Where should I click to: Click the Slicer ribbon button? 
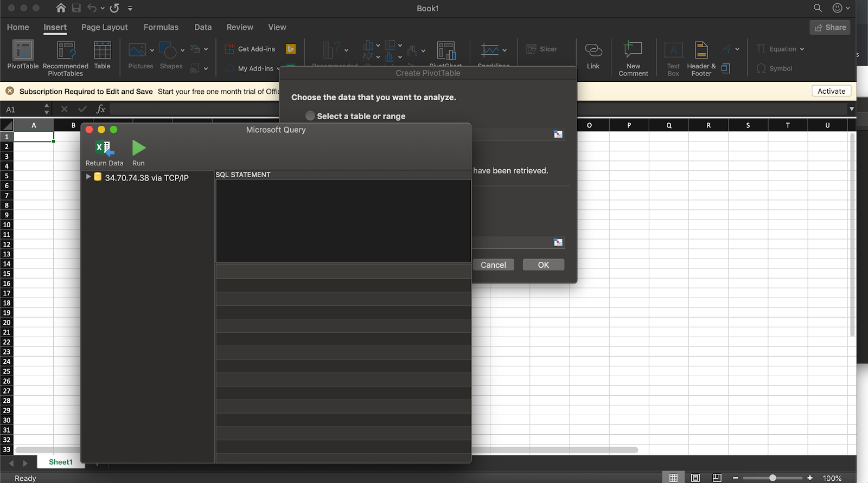pyautogui.click(x=542, y=49)
